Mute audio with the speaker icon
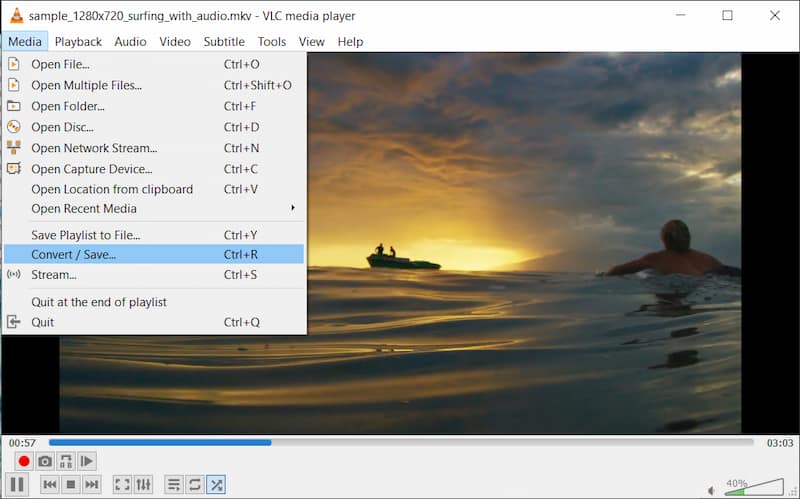The width and height of the screenshot is (800, 499). coord(711,490)
